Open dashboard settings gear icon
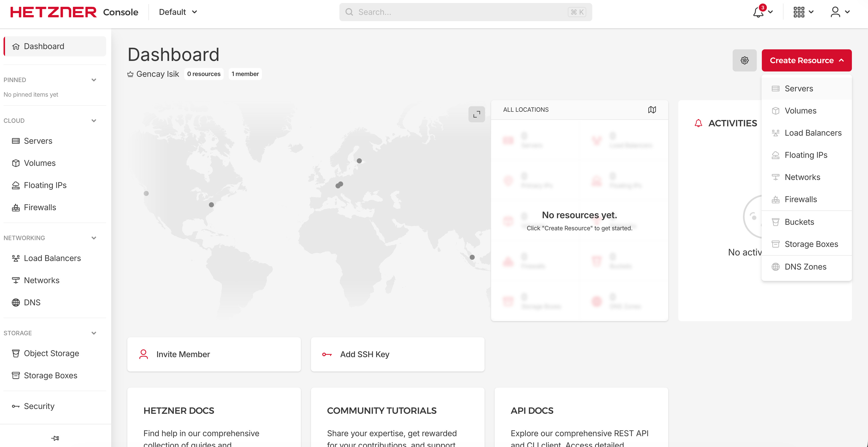This screenshot has width=868, height=447. click(744, 60)
